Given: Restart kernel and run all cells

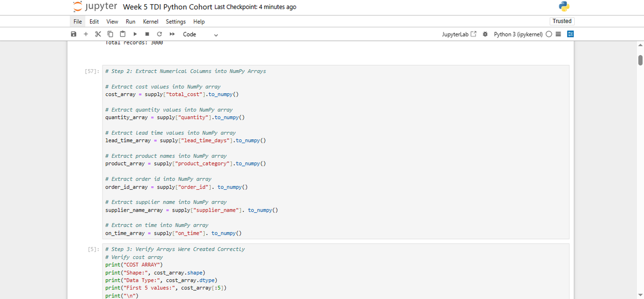Looking at the screenshot, I should coord(172,34).
